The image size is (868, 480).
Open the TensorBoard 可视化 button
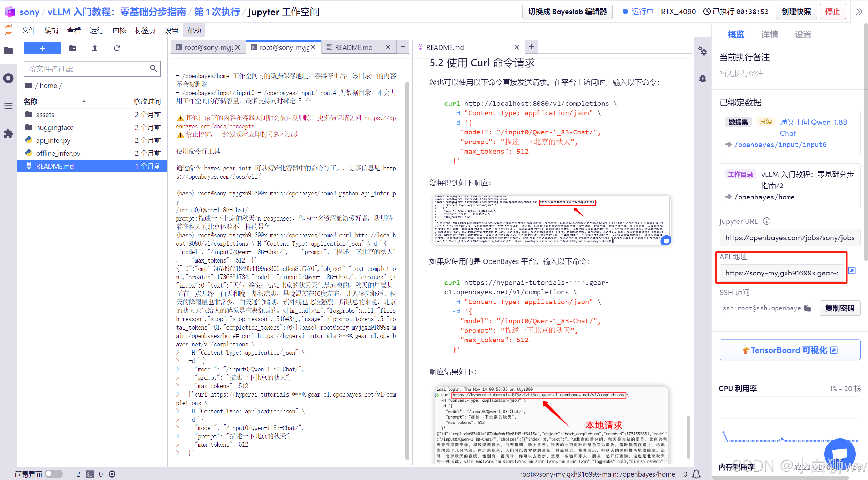tap(790, 350)
